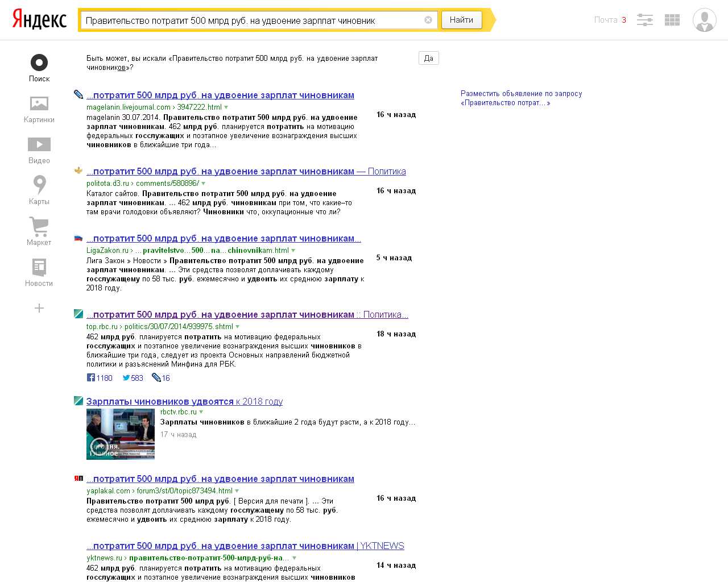This screenshot has height=582, width=728.
Task: Click into the search query field
Action: point(250,20)
